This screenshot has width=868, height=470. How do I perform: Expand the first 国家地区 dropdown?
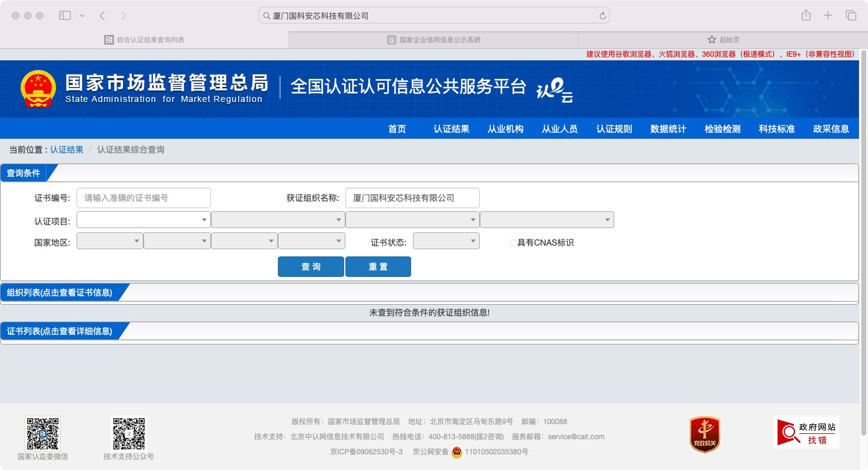(x=110, y=241)
